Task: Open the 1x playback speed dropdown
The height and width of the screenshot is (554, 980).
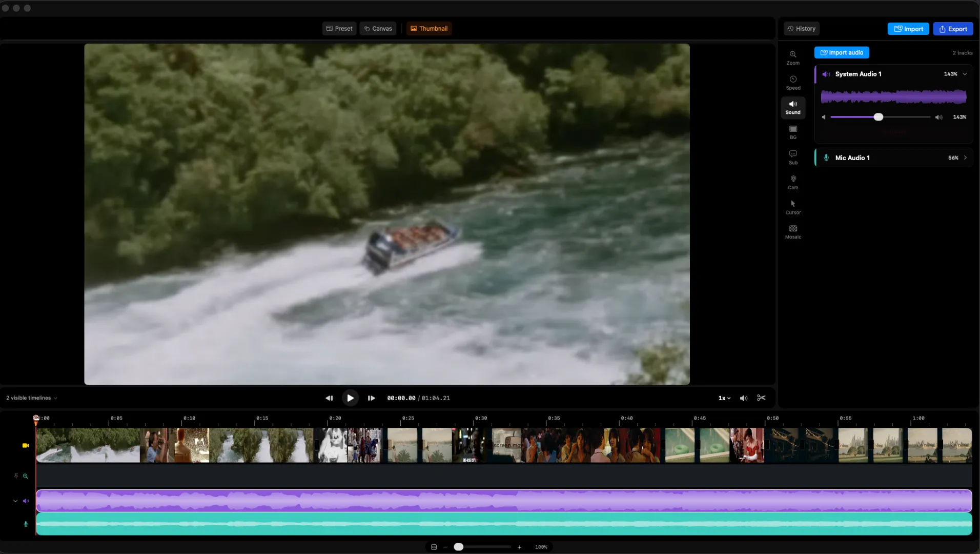Action: [x=724, y=398]
